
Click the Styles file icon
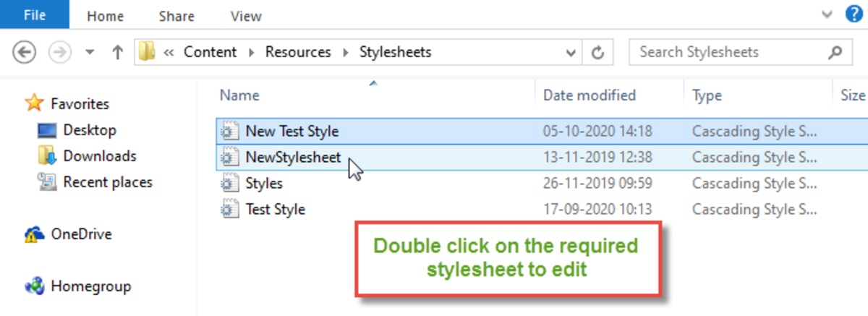pos(229,184)
